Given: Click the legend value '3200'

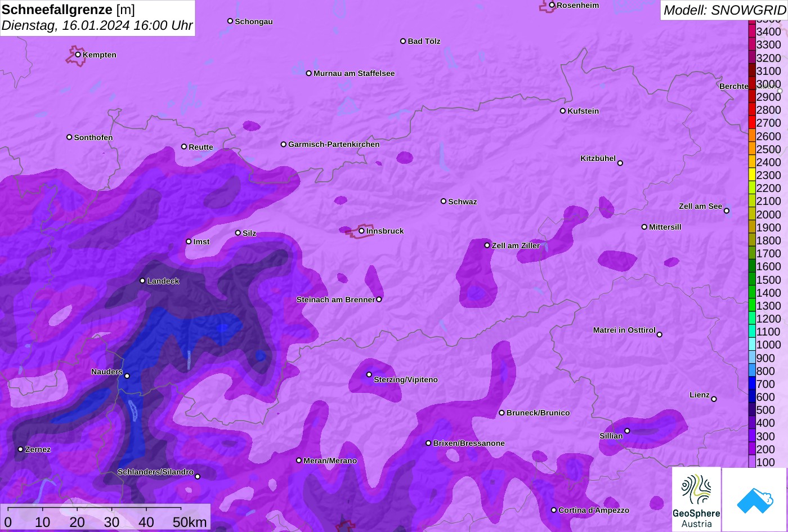Looking at the screenshot, I should click(x=768, y=57).
